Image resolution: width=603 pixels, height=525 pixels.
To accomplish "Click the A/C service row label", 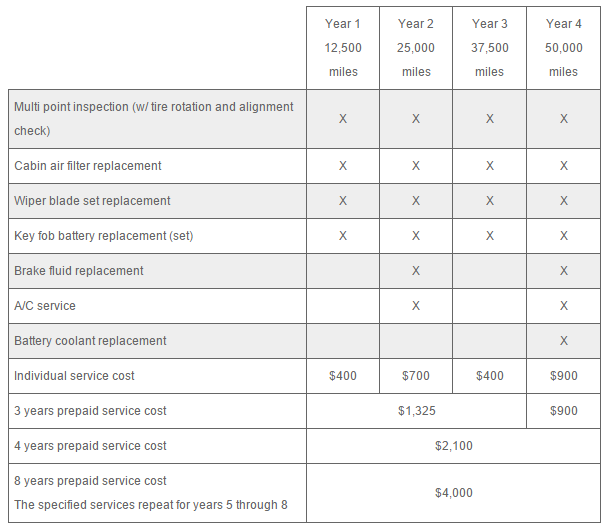I will tap(45, 306).
